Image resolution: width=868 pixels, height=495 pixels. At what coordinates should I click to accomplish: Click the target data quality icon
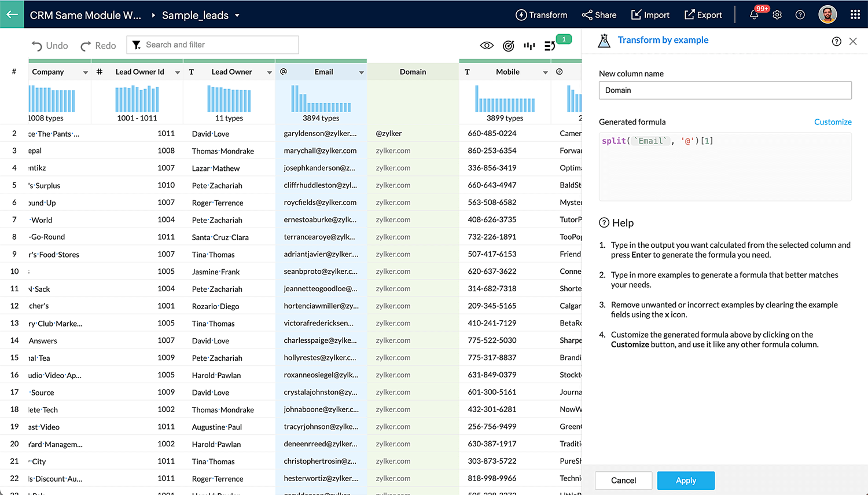(508, 46)
